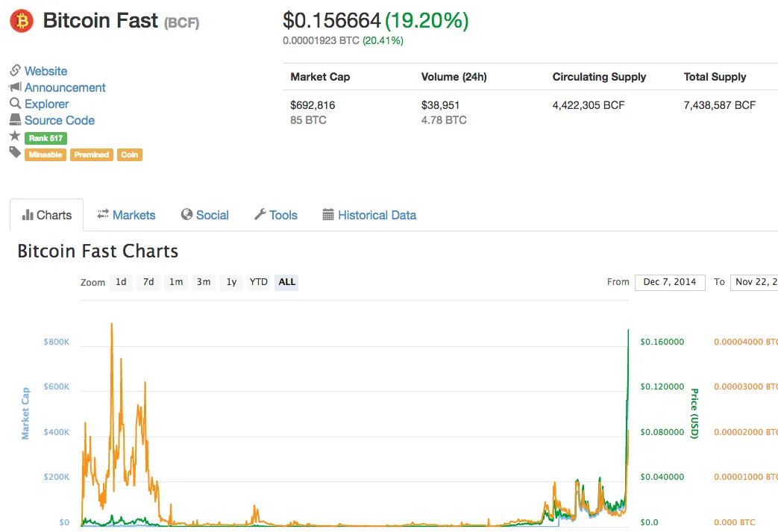Click the exchange arrows icon on Markets tab
The height and width of the screenshot is (532, 778).
point(103,214)
